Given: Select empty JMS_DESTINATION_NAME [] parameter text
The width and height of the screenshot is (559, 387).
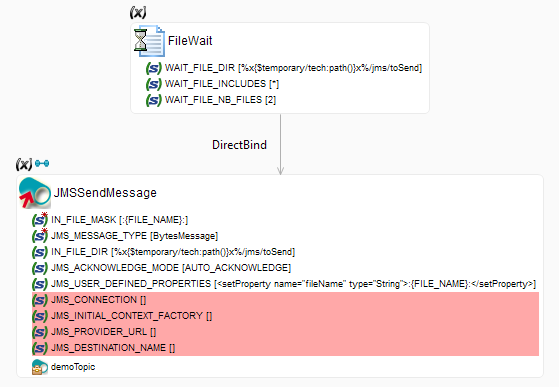Looking at the screenshot, I should (113, 348).
